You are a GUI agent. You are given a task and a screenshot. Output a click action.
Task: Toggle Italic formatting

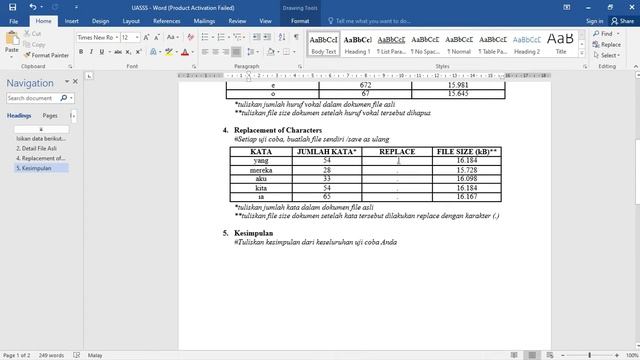91,52
